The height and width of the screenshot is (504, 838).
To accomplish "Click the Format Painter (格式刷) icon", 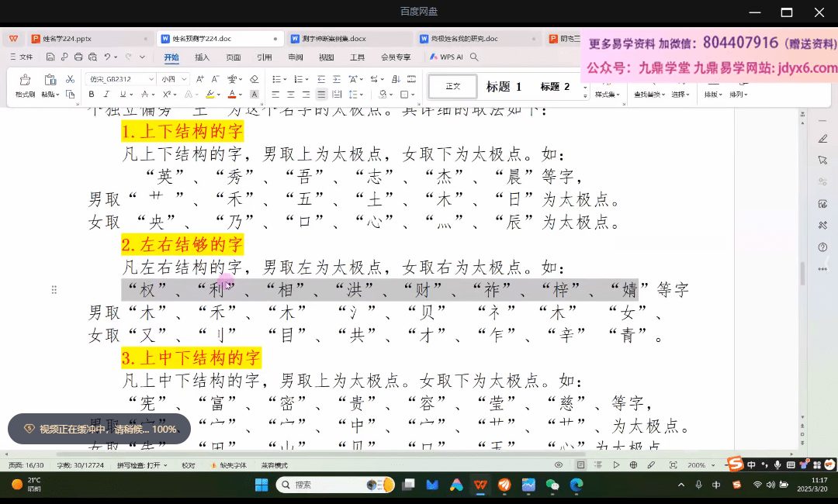I will click(25, 80).
